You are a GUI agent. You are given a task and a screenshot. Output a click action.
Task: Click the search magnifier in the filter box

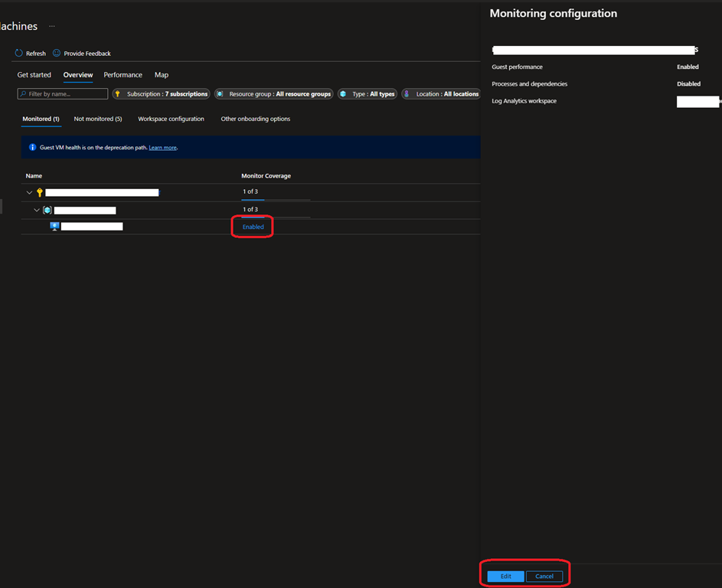click(x=24, y=94)
